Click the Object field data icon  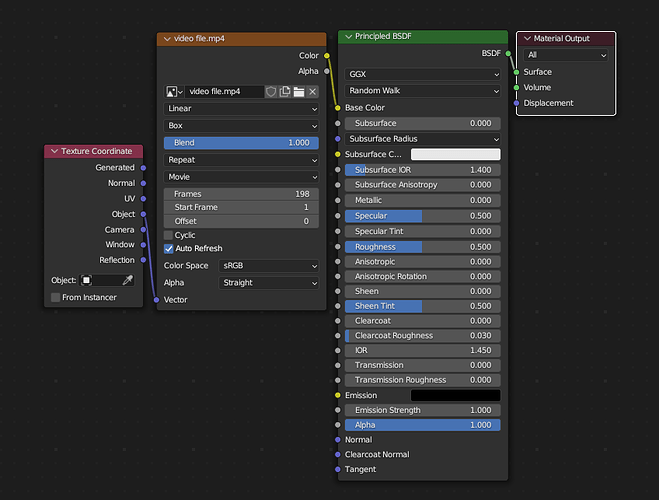point(86,280)
